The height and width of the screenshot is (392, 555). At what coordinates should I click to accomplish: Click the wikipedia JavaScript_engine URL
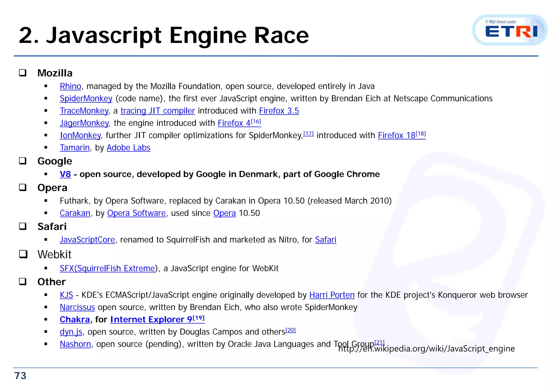coord(427,349)
